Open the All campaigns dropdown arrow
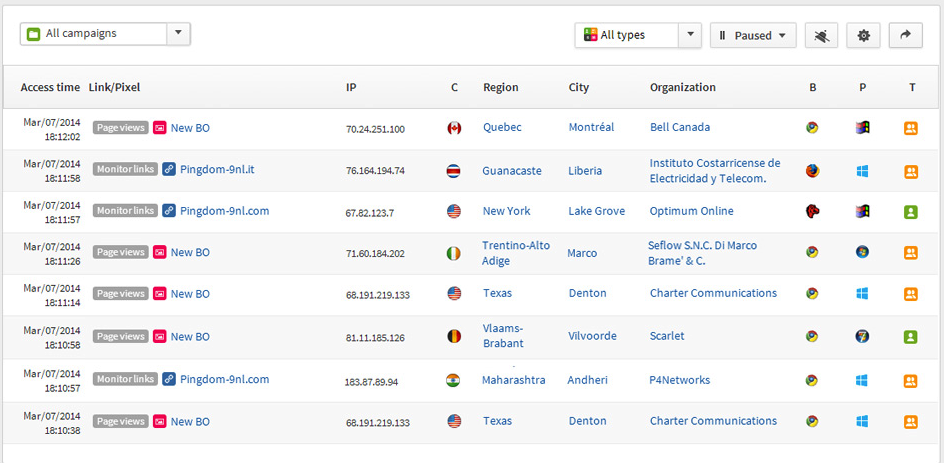The height and width of the screenshot is (463, 944). pos(178,34)
